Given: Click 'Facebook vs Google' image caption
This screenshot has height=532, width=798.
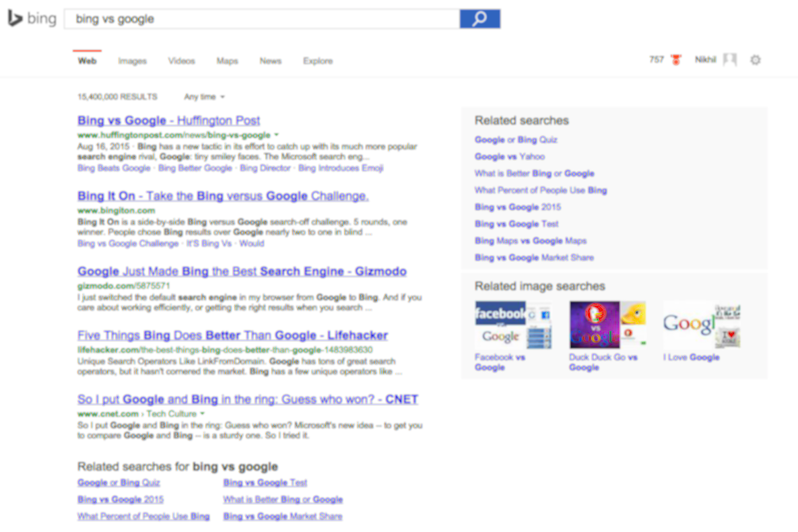Looking at the screenshot, I should (x=500, y=362).
